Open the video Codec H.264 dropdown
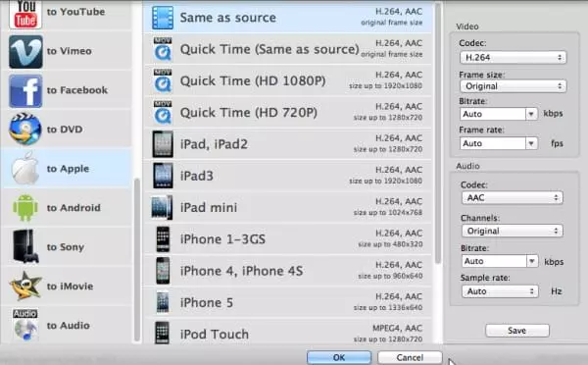 coord(513,58)
